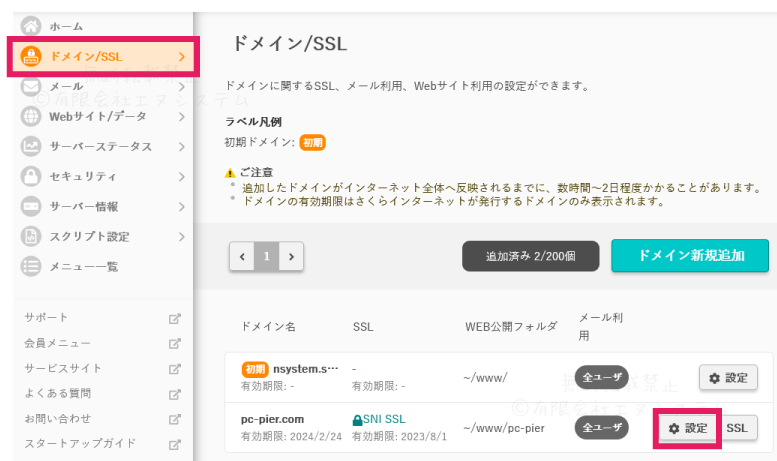Click SSL button for pc-pier.com
This screenshot has height=461, width=777.
(737, 428)
